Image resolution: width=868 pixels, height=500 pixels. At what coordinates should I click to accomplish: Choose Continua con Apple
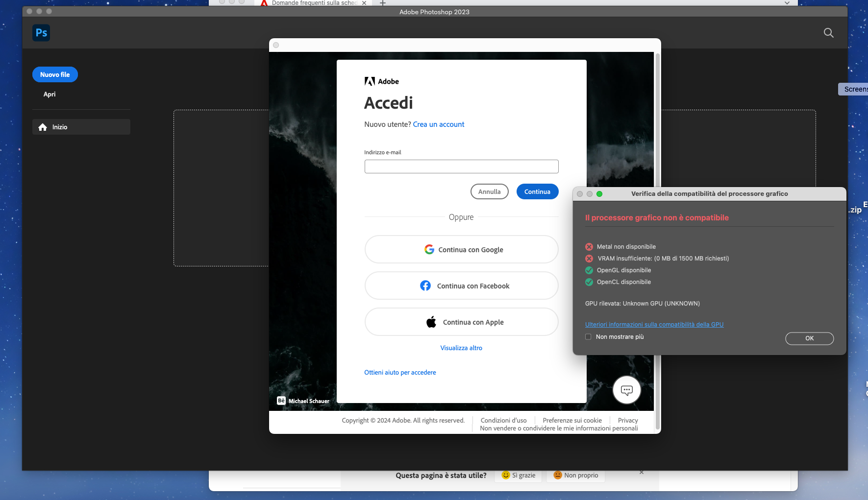pyautogui.click(x=461, y=322)
